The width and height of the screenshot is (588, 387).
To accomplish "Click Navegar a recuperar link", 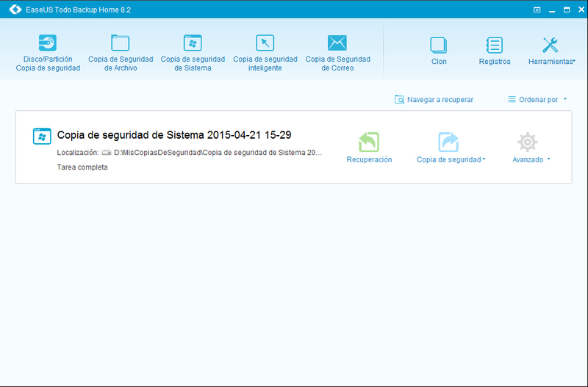I will (434, 100).
